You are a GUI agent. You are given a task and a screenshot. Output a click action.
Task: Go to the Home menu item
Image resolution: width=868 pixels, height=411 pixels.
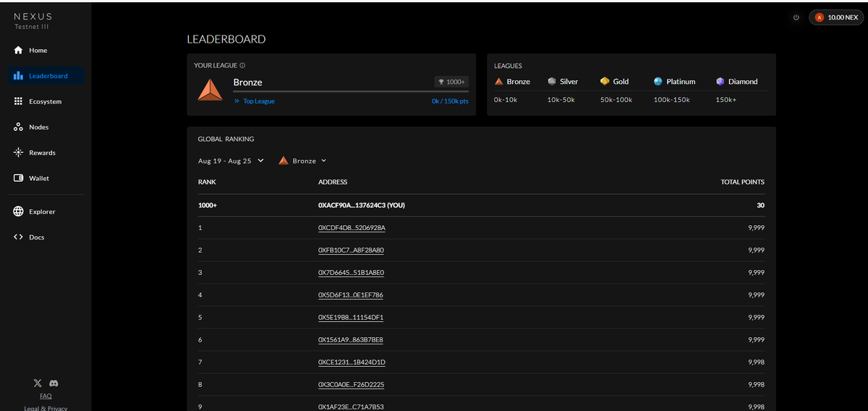46,51
